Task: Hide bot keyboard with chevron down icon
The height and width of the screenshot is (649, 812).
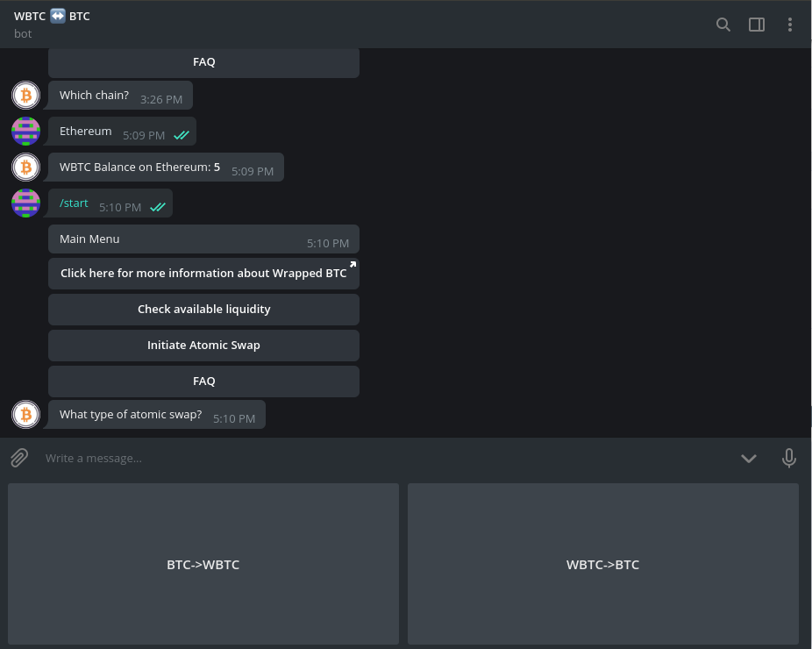Action: [748, 458]
